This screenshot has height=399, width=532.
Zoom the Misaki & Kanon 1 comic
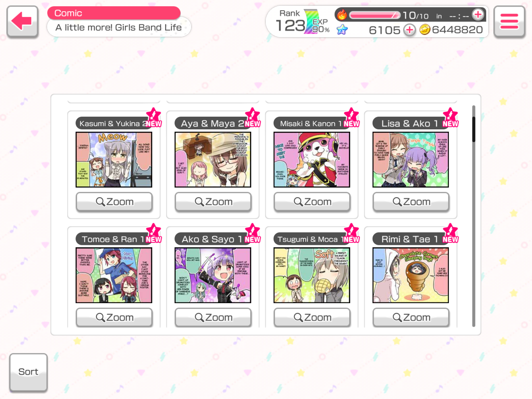[x=312, y=202]
